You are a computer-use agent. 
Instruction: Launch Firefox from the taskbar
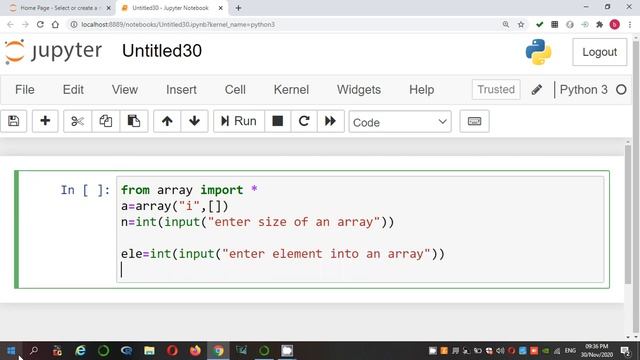click(196, 351)
